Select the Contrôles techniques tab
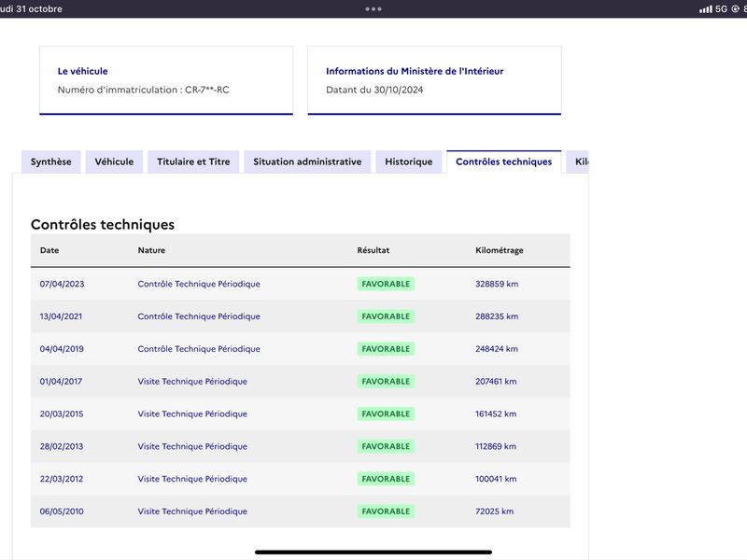 click(504, 161)
